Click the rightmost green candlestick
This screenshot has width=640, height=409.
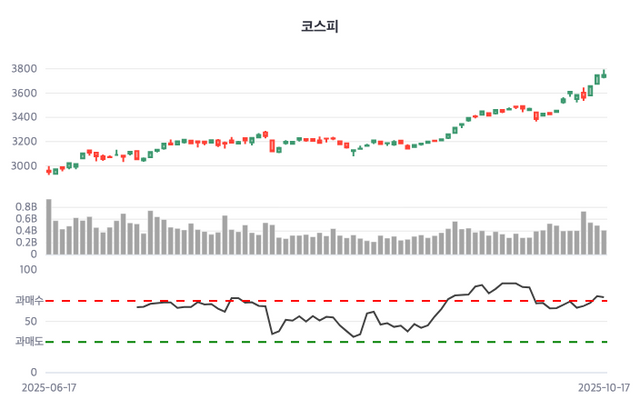tap(604, 74)
